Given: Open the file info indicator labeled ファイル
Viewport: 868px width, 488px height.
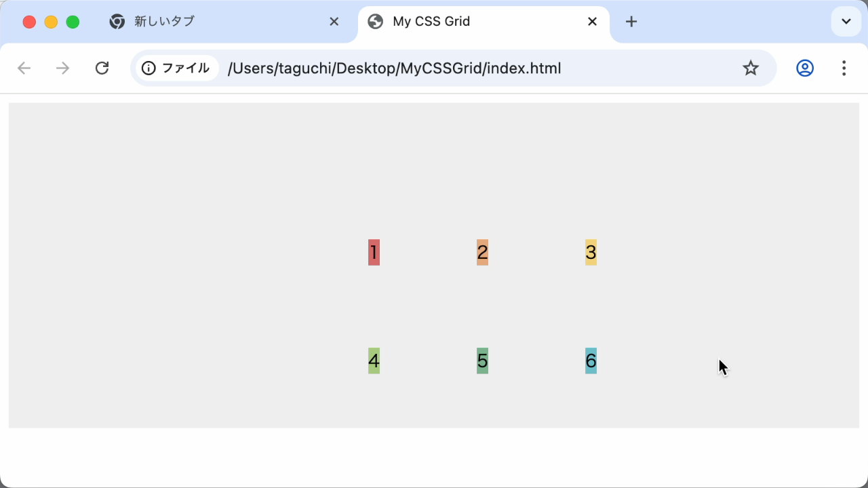Looking at the screenshot, I should (176, 68).
